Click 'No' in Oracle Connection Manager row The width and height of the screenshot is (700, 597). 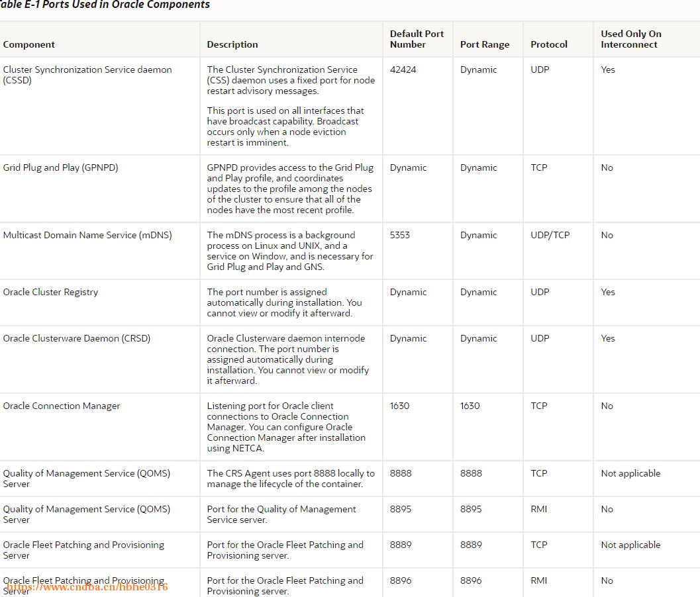(607, 406)
